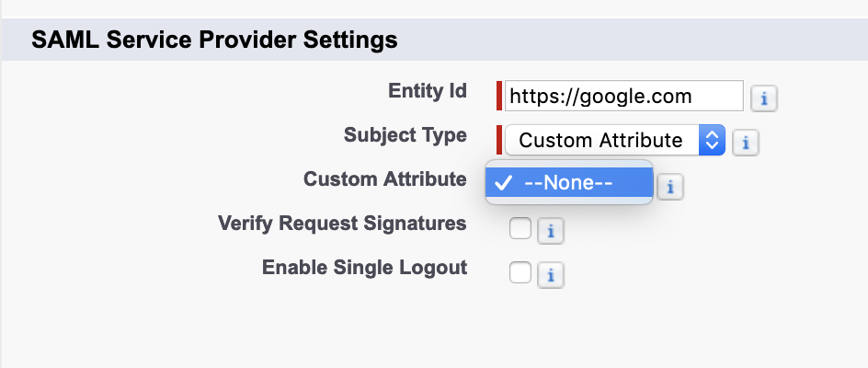
Task: Click the SAML Service Provider Settings header
Action: [214, 40]
